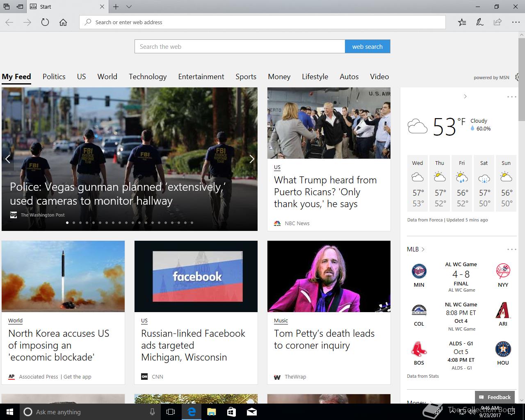525x420 pixels.
Task: Click the browser Back arrow
Action: click(x=9, y=22)
